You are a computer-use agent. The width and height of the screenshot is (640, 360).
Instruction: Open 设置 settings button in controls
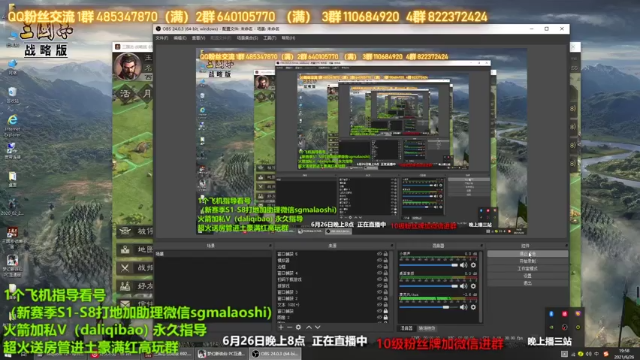tap(527, 276)
